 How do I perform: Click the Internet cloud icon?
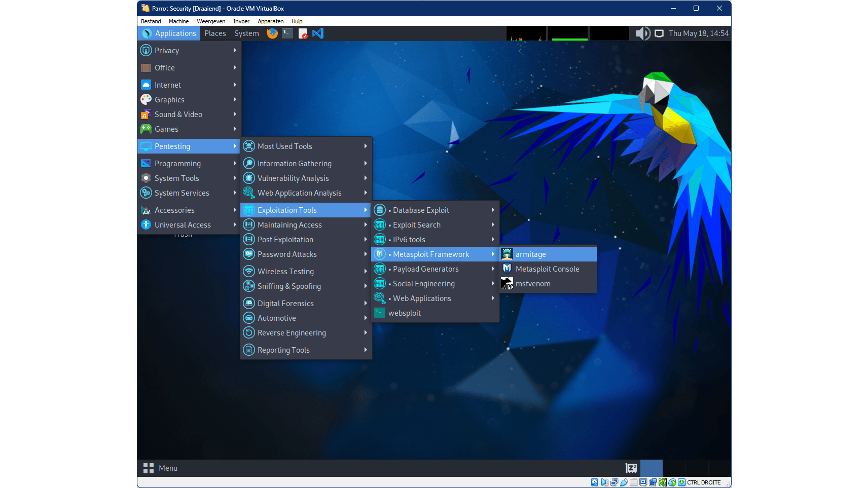(146, 85)
